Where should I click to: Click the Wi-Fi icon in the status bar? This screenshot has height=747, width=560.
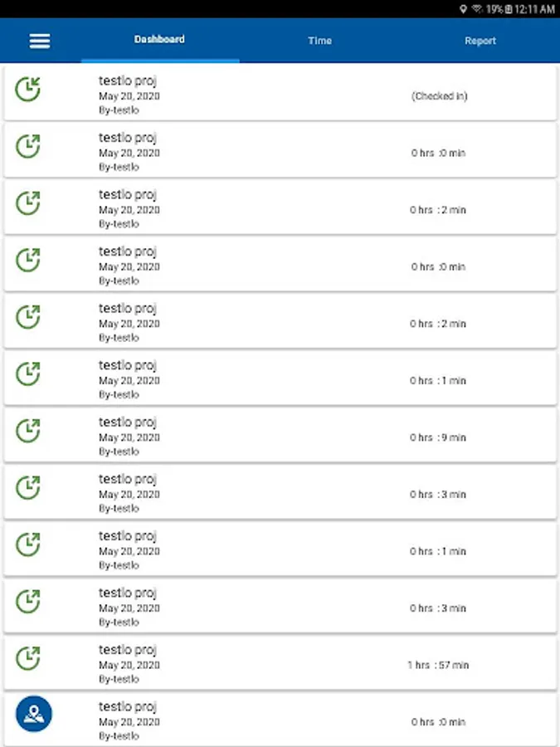pos(477,9)
